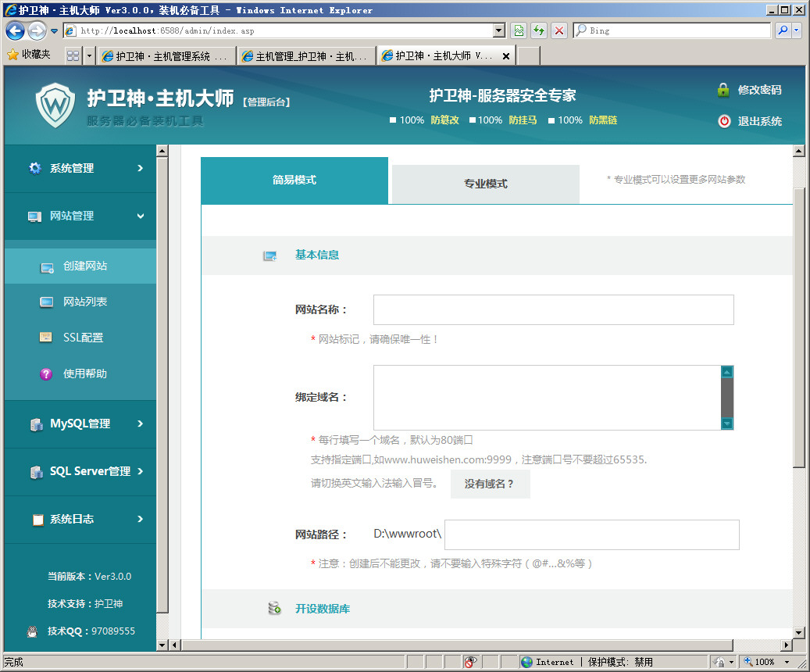The height and width of the screenshot is (672, 810).
Task: Click the 防篡改 feature text
Action: 444,120
